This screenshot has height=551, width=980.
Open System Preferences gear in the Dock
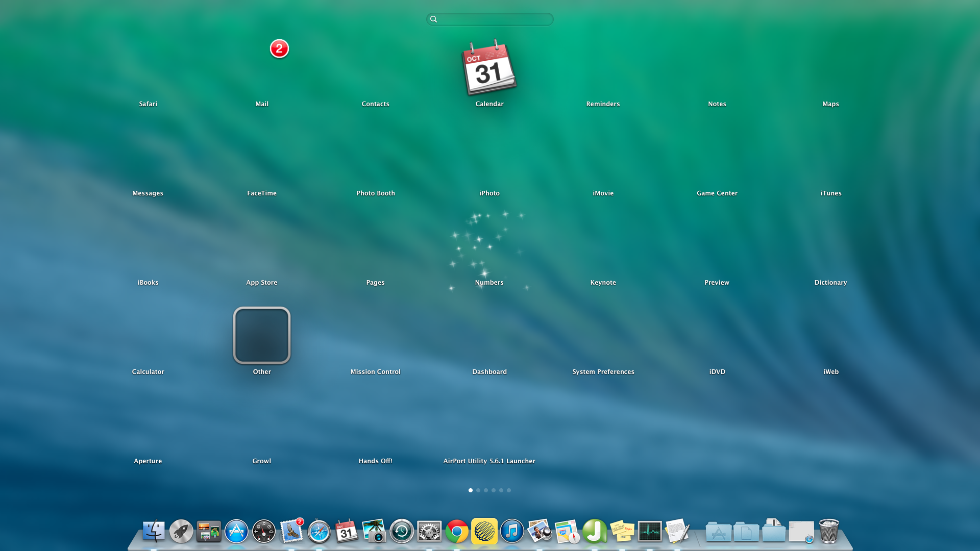(x=429, y=532)
